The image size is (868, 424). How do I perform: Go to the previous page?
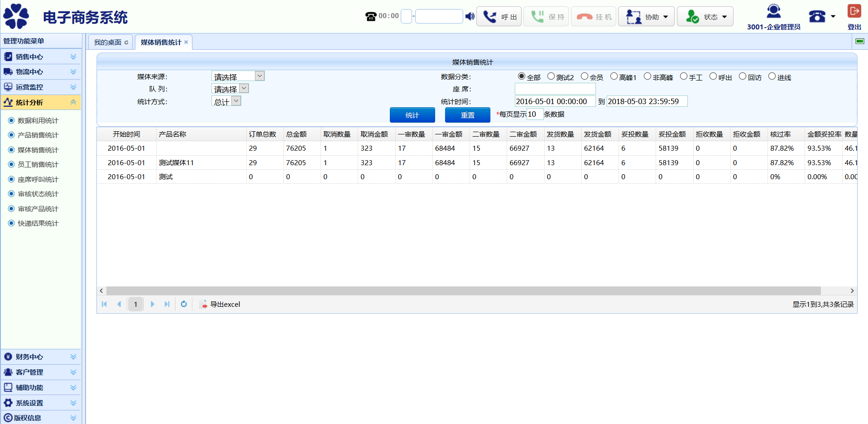pos(119,304)
